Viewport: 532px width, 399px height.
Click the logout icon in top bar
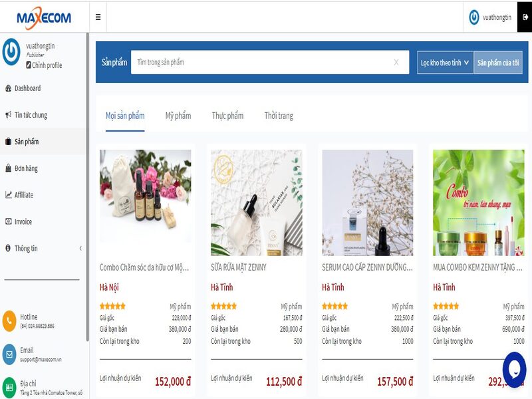click(x=525, y=17)
